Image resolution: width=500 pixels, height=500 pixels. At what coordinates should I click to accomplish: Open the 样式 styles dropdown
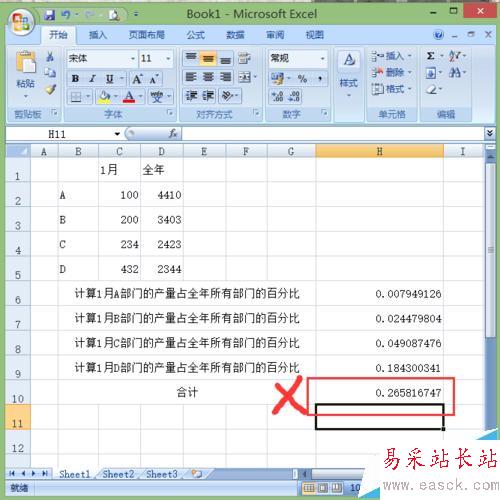pyautogui.click(x=349, y=74)
